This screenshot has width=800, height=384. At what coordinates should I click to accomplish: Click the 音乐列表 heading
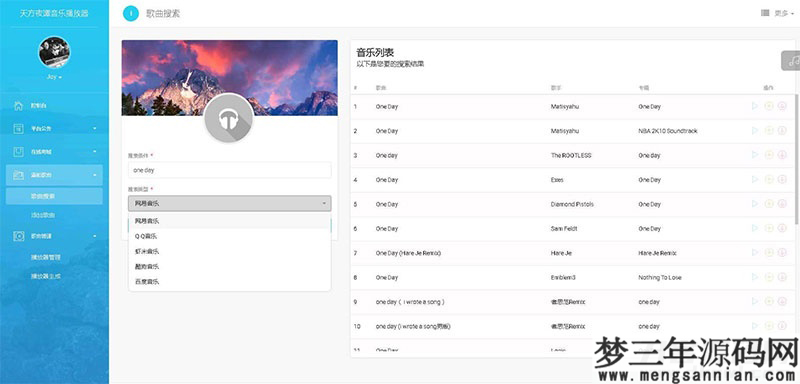point(375,53)
